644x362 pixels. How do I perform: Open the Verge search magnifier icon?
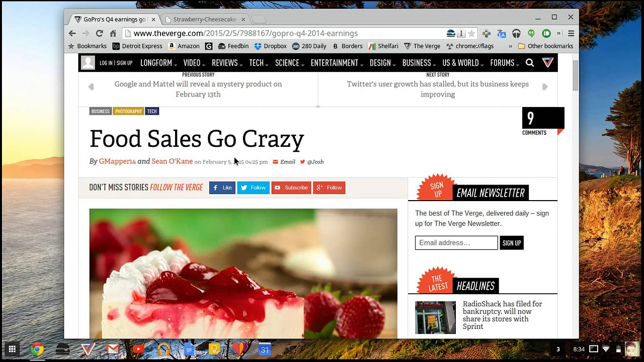(530, 63)
